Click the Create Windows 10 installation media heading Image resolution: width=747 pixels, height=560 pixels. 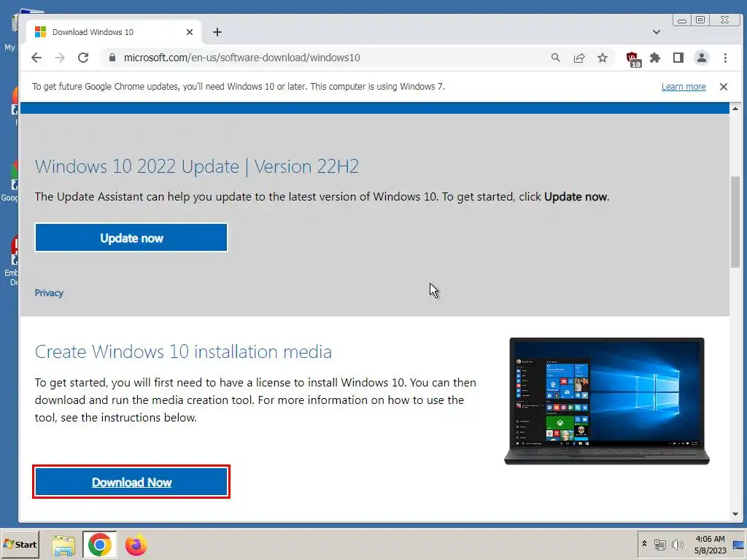183,352
